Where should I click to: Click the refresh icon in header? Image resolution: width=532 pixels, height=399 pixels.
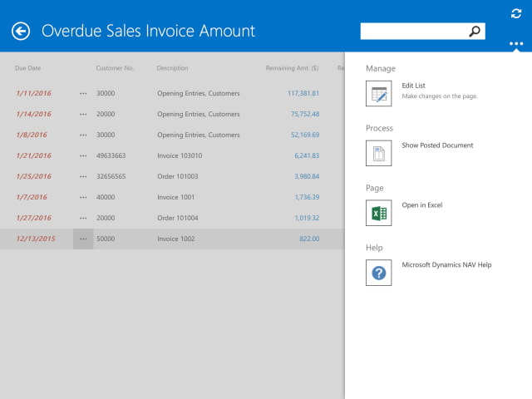516,12
